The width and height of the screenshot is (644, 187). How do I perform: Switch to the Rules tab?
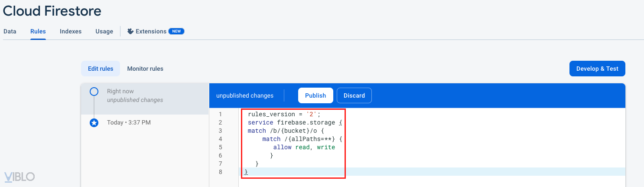pos(38,31)
